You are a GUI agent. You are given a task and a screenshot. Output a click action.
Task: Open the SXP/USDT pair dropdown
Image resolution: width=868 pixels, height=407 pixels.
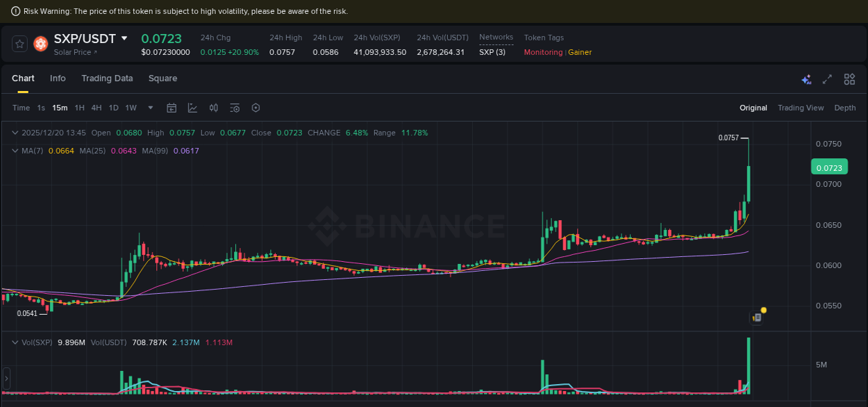pyautogui.click(x=124, y=38)
